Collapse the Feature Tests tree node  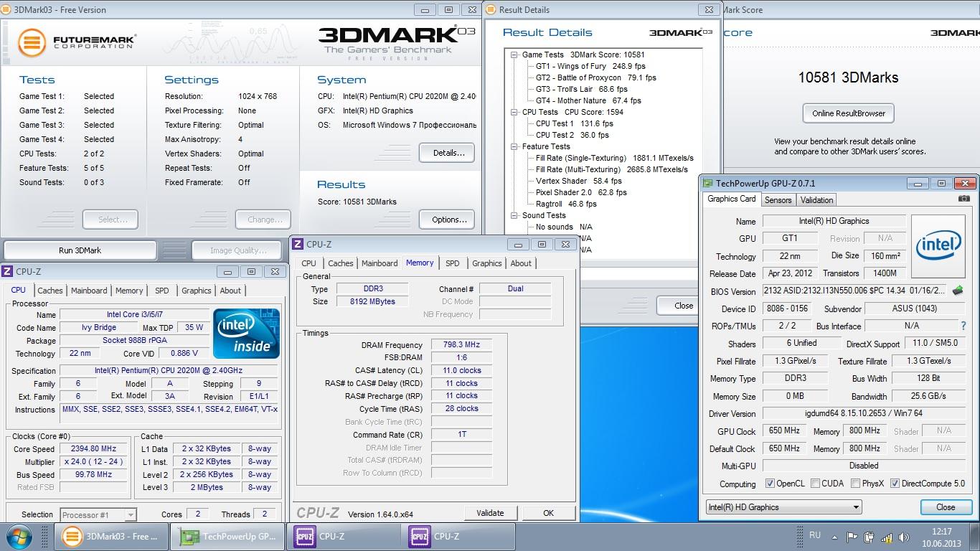tap(514, 146)
